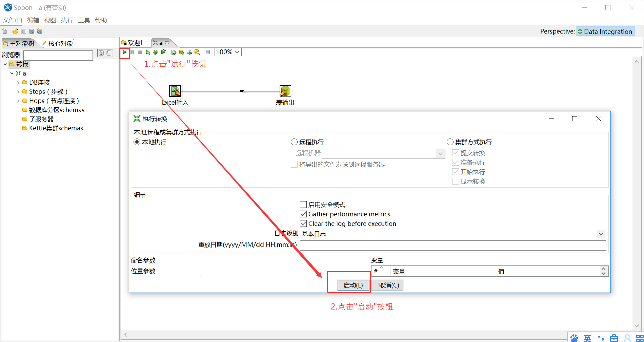
Task: Open the 编辑 menu
Action: coord(33,20)
